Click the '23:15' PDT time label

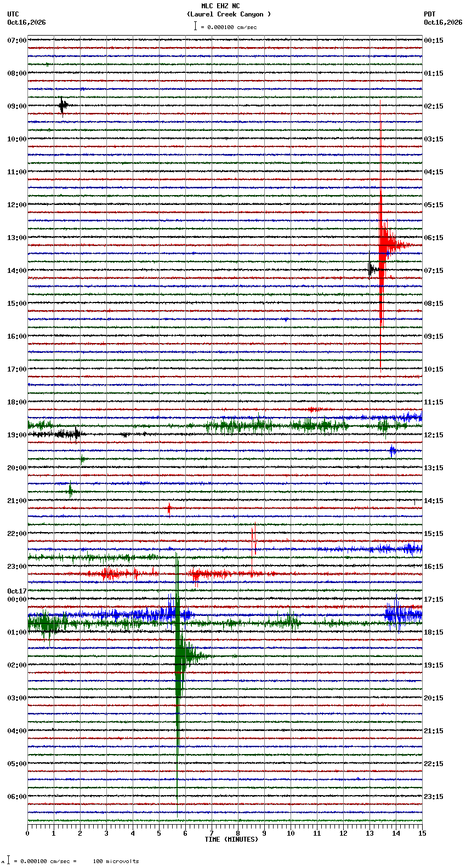pyautogui.click(x=434, y=797)
